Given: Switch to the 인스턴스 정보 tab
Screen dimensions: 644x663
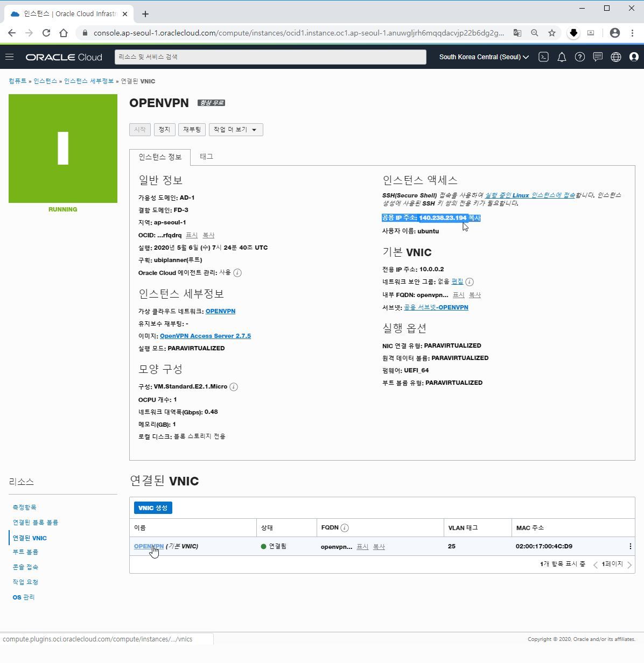Looking at the screenshot, I should (x=160, y=157).
